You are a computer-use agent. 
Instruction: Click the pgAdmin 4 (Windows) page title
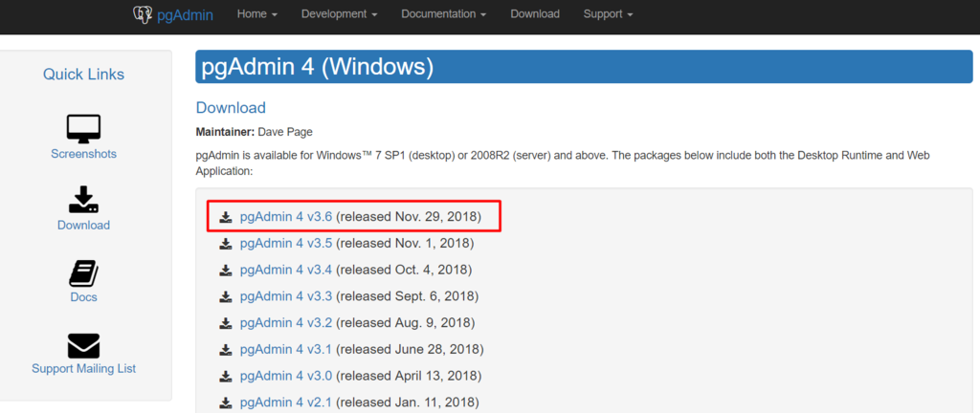[x=317, y=67]
